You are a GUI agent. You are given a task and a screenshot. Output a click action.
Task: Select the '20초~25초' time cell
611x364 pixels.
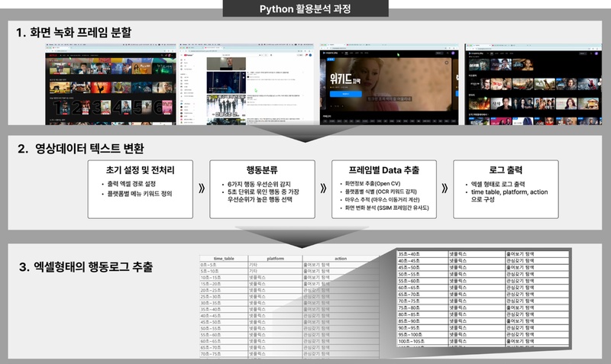(224, 291)
